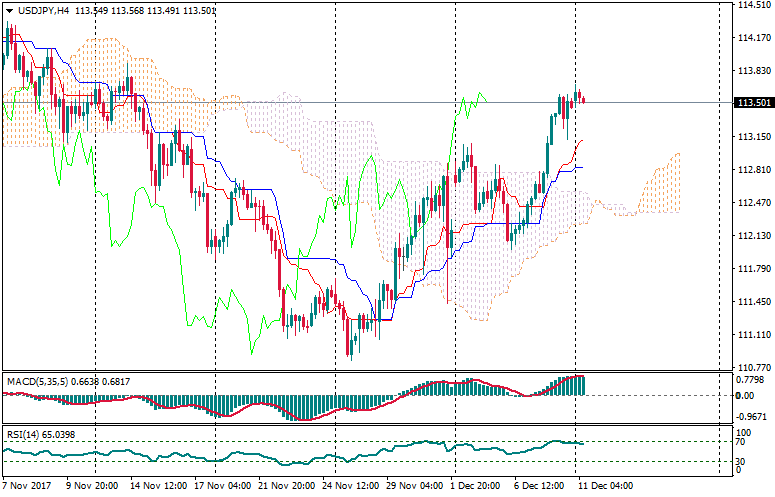Image resolution: width=775 pixels, height=497 pixels.
Task: Select the 29 Nov 04:00 time label
Action: point(416,486)
